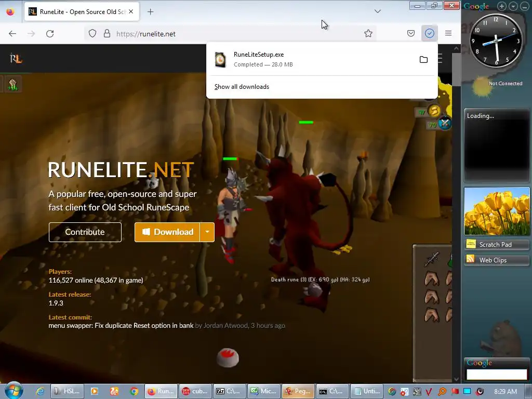This screenshot has height=399, width=532.
Task: Click the Loading gadget panel
Action: 497,145
